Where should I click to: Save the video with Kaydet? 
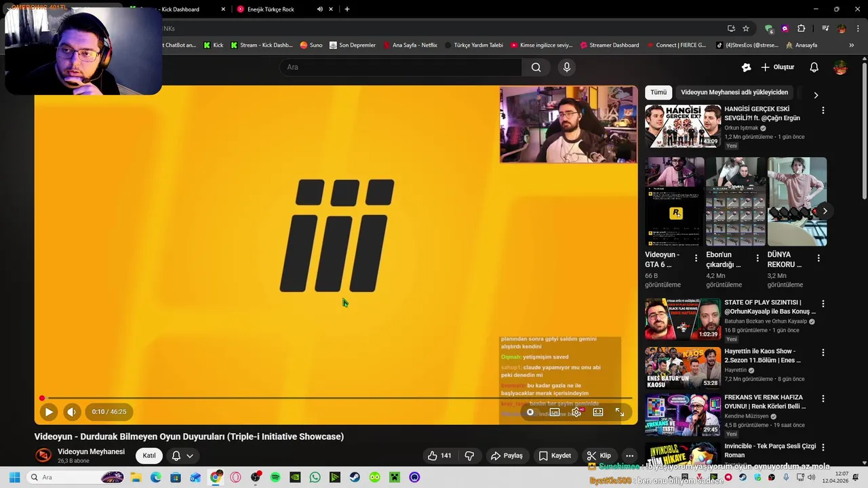pyautogui.click(x=555, y=455)
